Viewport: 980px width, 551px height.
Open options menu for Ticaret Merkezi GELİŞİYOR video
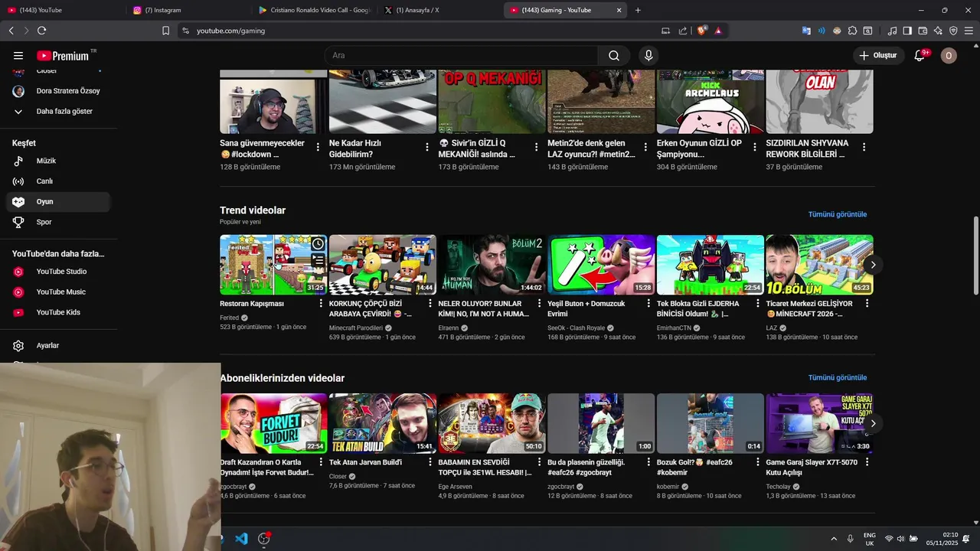coord(867,304)
